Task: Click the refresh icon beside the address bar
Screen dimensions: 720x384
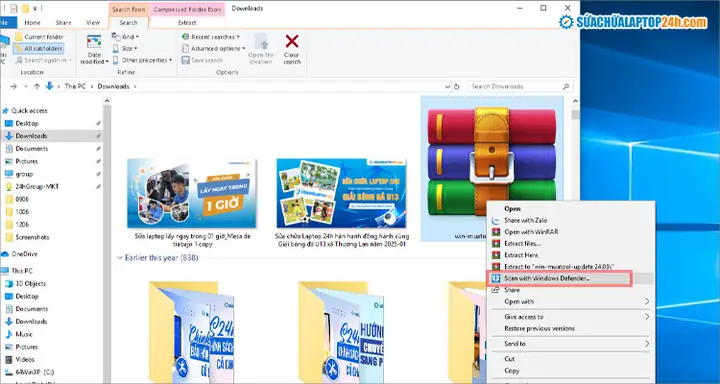Action: (456, 86)
